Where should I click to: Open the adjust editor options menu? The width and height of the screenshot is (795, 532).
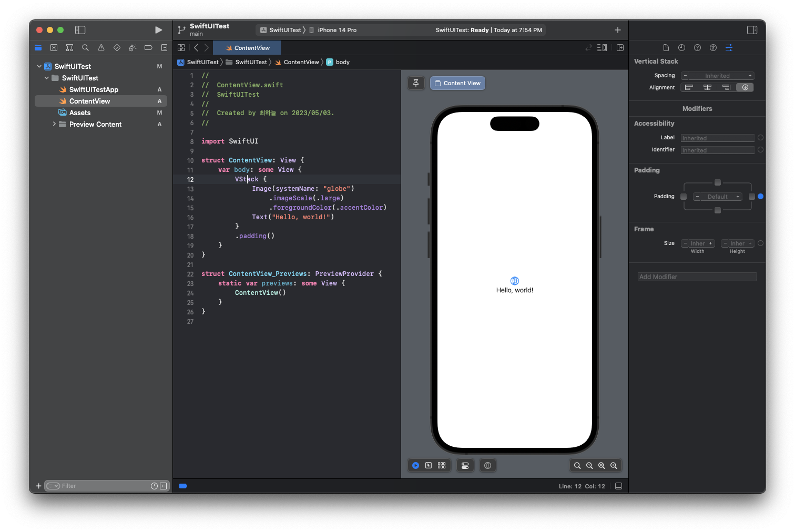[x=602, y=48]
